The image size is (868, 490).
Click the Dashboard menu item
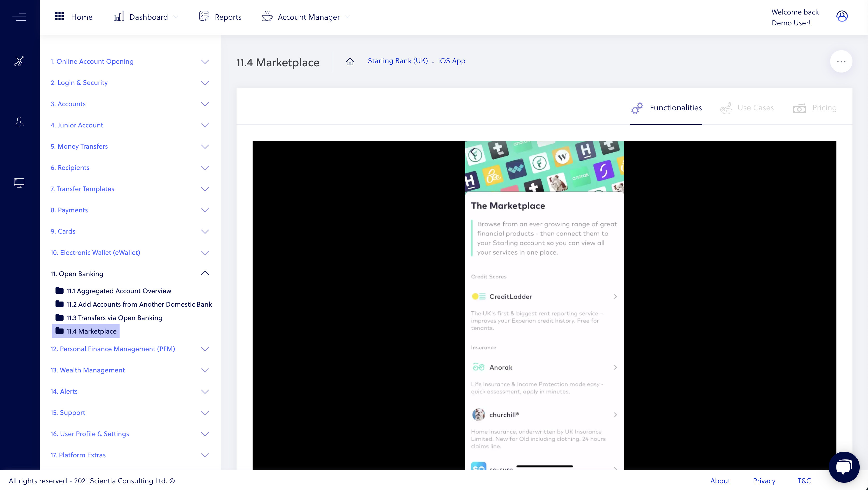coord(145,17)
